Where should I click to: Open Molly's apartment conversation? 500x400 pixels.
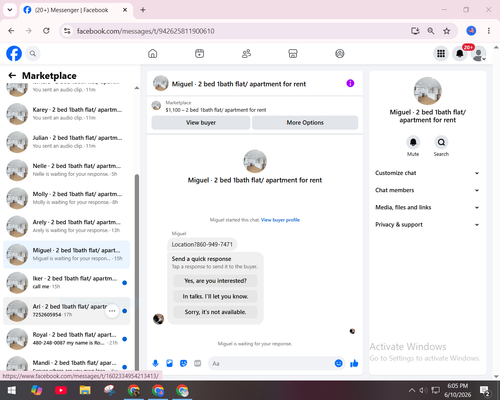pyautogui.click(x=67, y=198)
